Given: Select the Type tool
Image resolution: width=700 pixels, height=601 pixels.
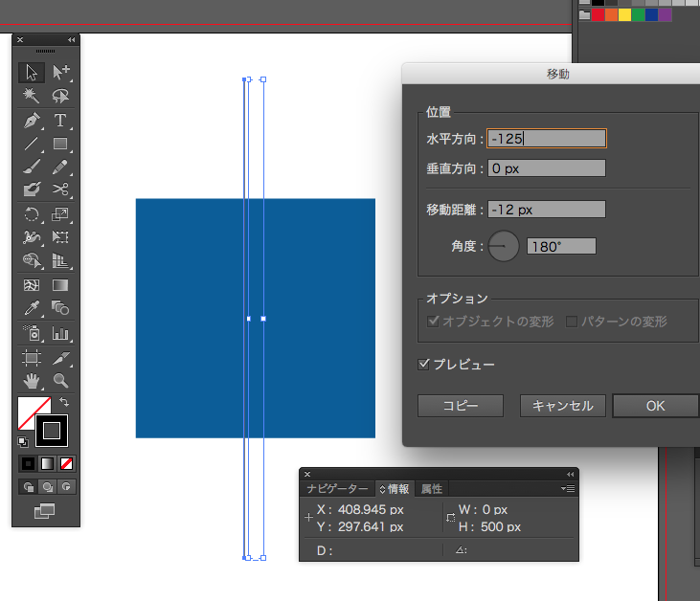Looking at the screenshot, I should pyautogui.click(x=60, y=121).
